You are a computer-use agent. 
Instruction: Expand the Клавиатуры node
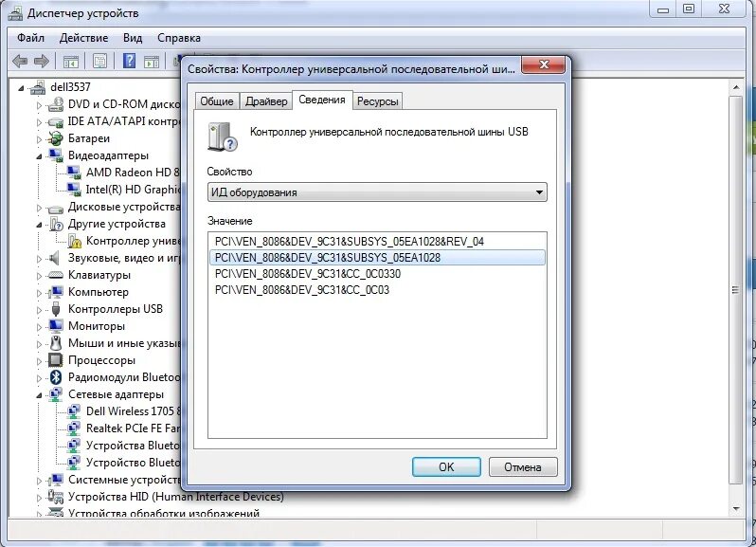[39, 276]
